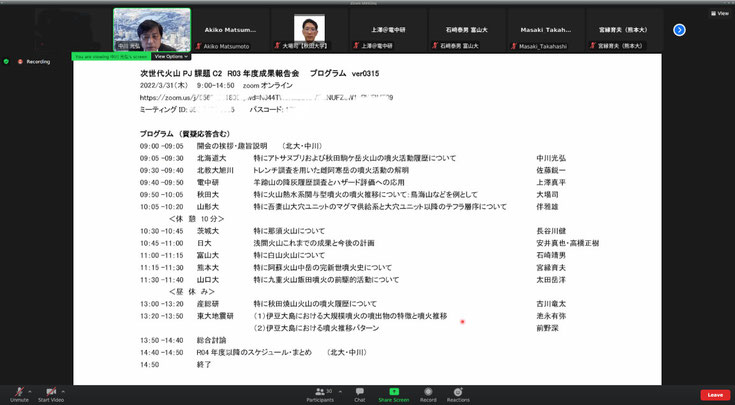Click presenter name '中川光弘'
The image size is (735, 405).
(x=551, y=158)
